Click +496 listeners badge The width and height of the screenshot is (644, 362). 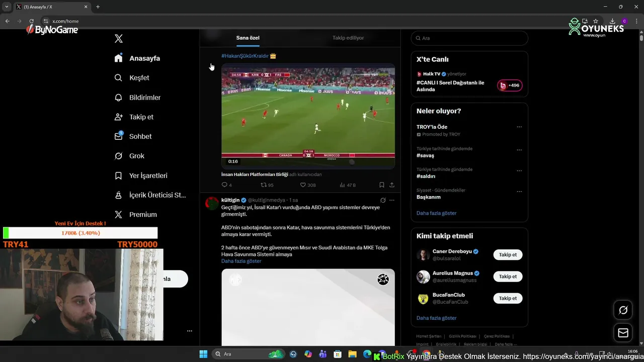[x=510, y=85]
